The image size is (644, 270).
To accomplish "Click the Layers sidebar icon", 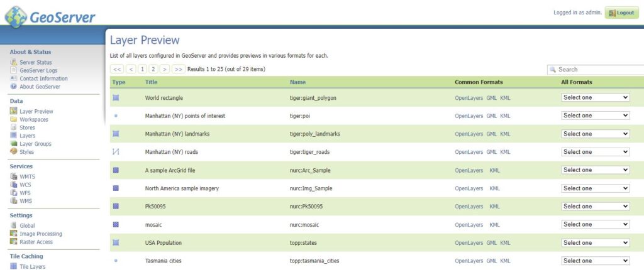I will coord(14,136).
